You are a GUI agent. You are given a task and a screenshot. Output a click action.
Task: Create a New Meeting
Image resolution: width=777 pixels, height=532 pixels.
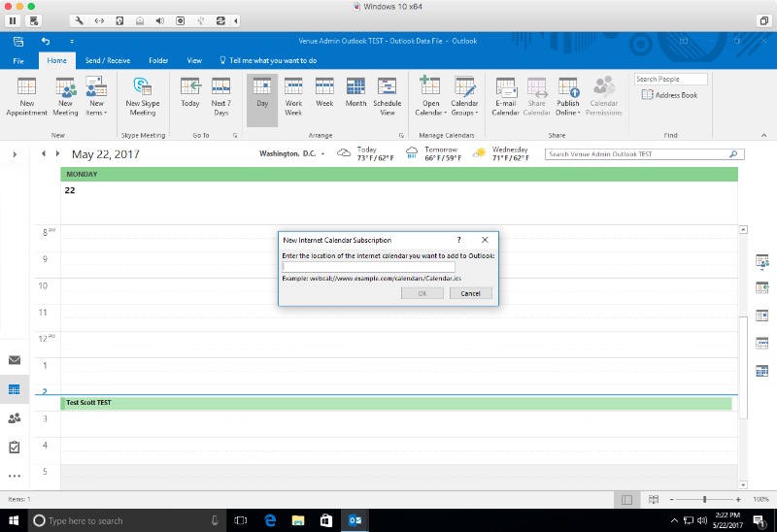point(65,97)
